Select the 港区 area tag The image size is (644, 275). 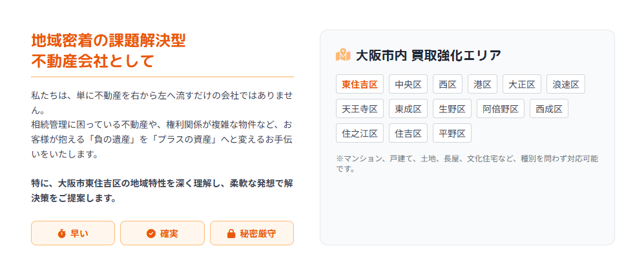tap(483, 85)
